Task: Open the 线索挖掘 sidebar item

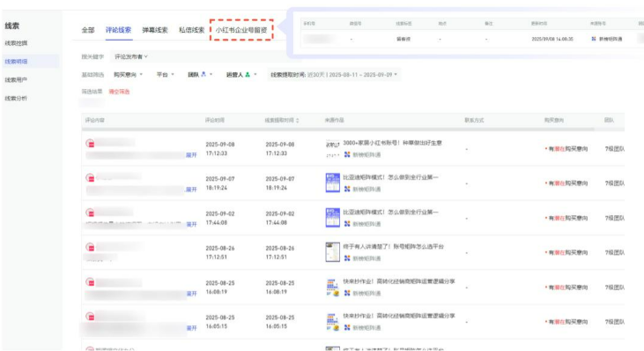Action: 16,43
